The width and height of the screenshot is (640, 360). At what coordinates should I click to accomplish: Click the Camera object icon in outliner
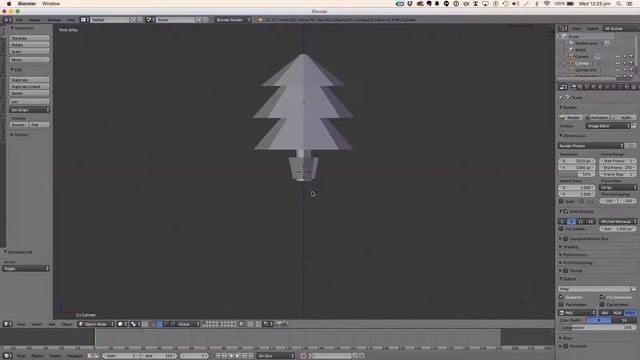(x=572, y=57)
